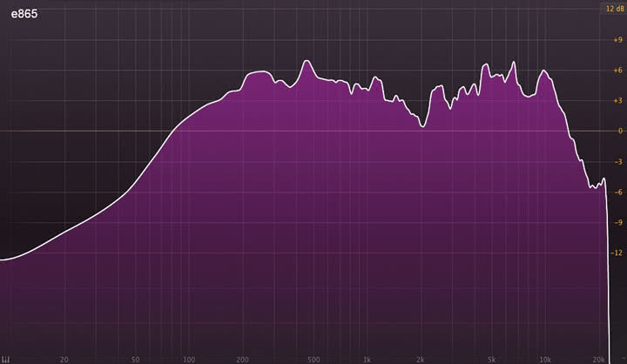The width and height of the screenshot is (627, 364).
Task: Click the +6 dB scale label
Action: point(617,71)
